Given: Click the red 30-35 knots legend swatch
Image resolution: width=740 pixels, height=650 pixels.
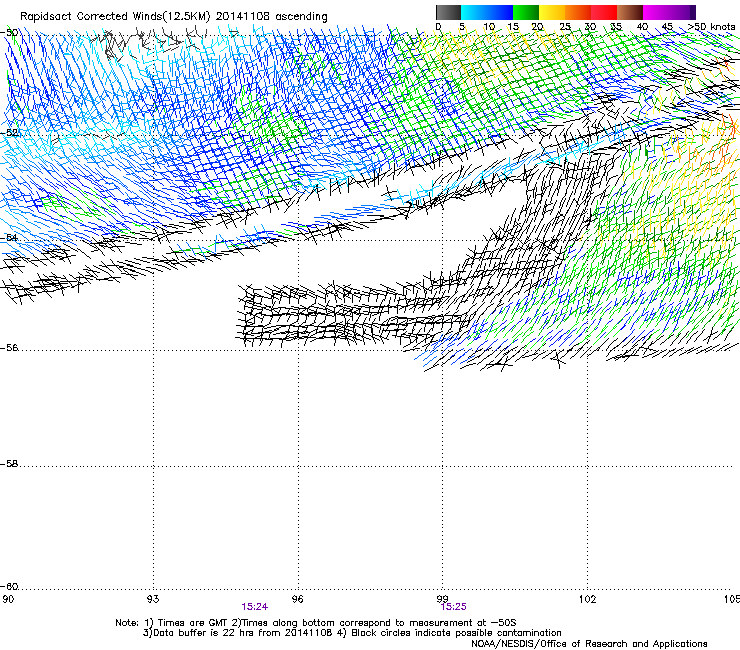Looking at the screenshot, I should (x=604, y=12).
